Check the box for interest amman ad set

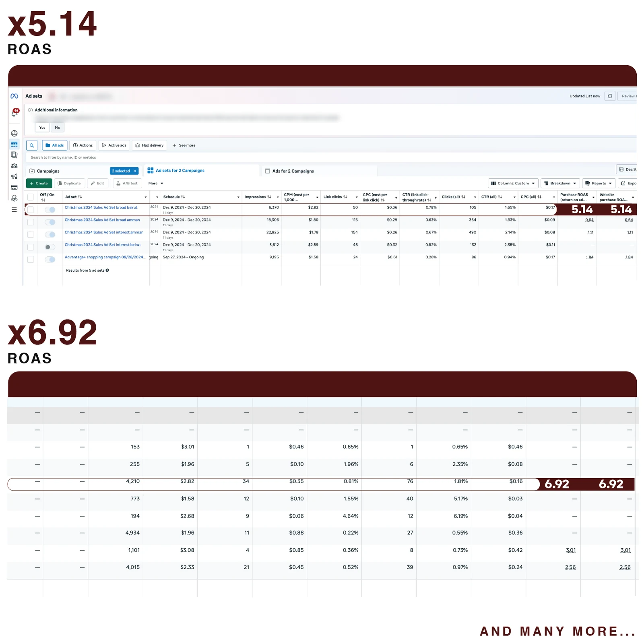[31, 235]
